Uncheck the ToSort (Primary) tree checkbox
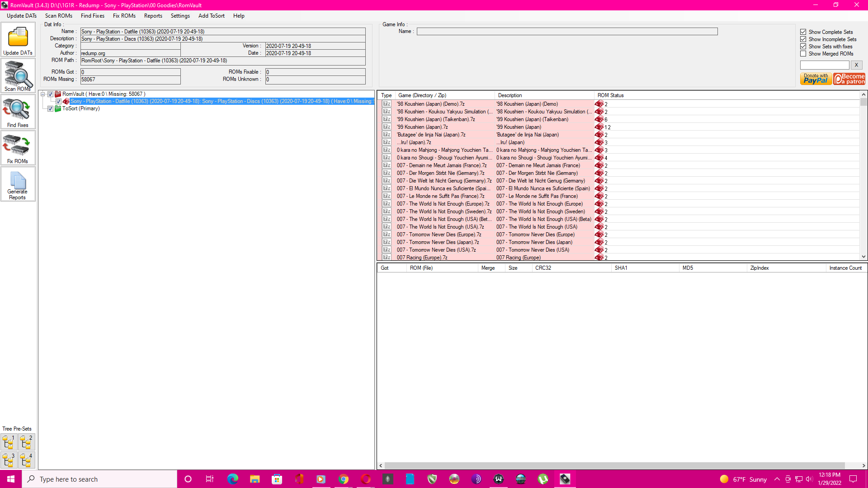Image resolution: width=868 pixels, height=488 pixels. (51, 109)
